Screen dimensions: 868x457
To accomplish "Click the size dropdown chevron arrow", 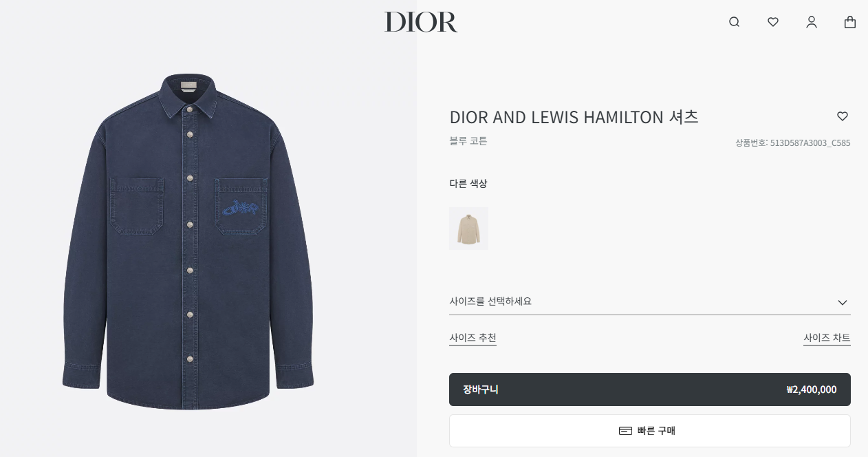I will click(843, 303).
